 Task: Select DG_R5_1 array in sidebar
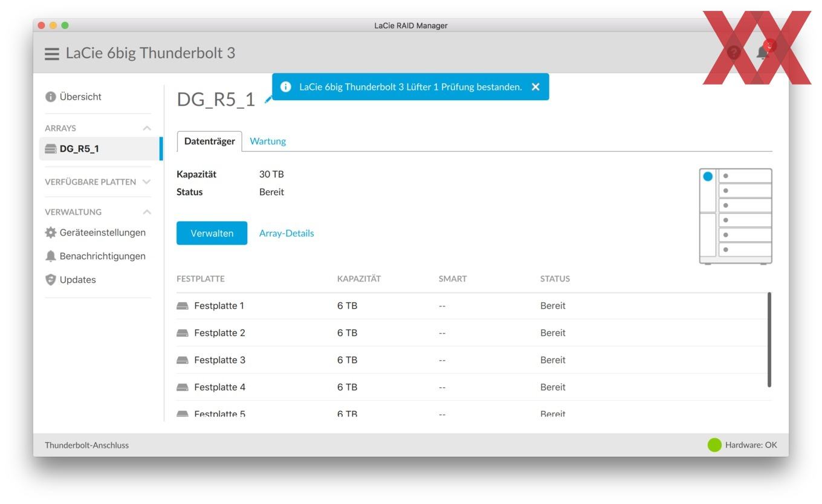[100, 149]
